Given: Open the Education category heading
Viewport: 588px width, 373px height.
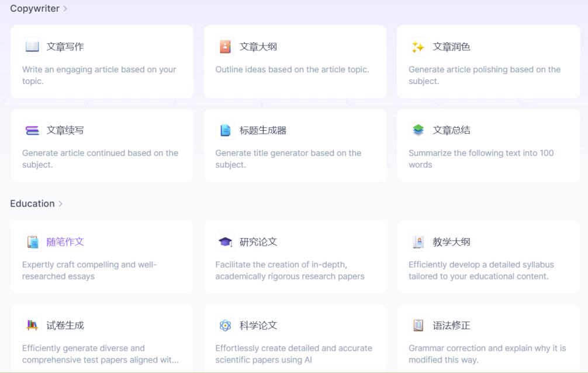Looking at the screenshot, I should (32, 204).
